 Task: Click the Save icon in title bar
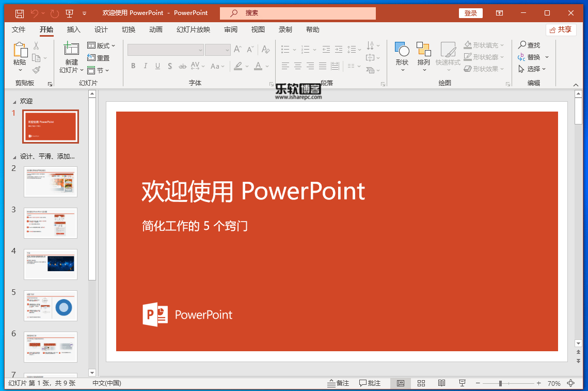(20, 13)
